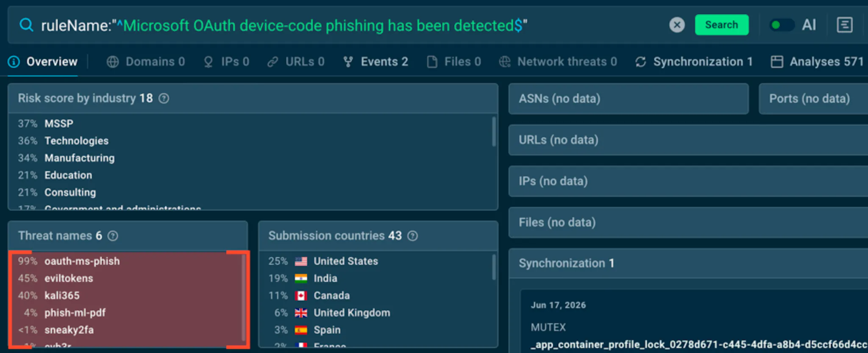Screen dimensions: 868x353
Task: Open the document panel icon beside AI
Action: (844, 25)
